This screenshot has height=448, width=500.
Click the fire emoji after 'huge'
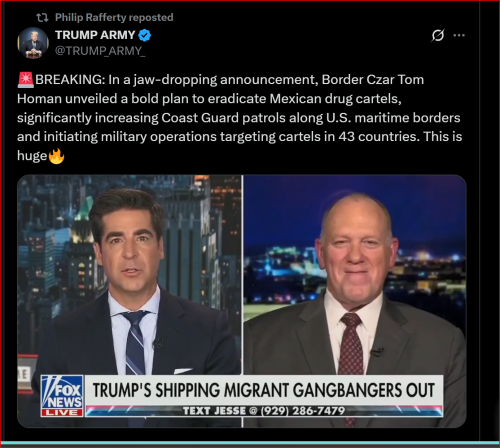tap(56, 156)
